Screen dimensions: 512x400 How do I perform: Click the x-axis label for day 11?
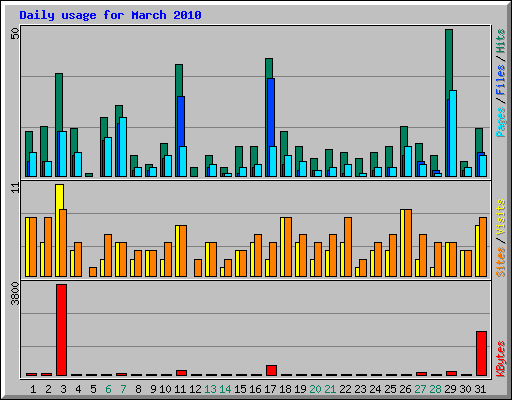[x=180, y=389]
